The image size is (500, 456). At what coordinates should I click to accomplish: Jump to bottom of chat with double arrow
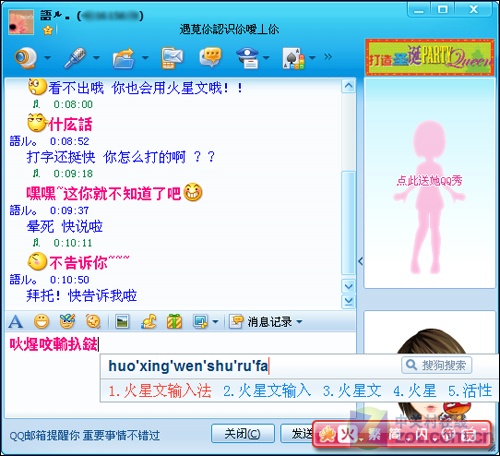pyautogui.click(x=349, y=301)
